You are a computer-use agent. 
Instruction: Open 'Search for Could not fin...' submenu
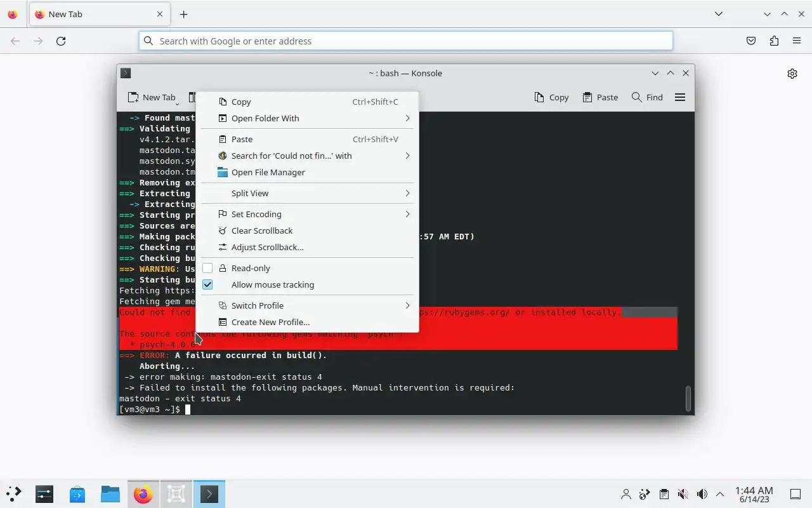(x=308, y=156)
